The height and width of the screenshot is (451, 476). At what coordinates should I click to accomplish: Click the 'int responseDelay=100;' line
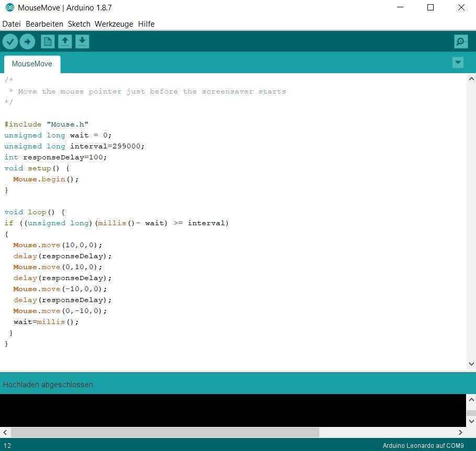point(55,157)
